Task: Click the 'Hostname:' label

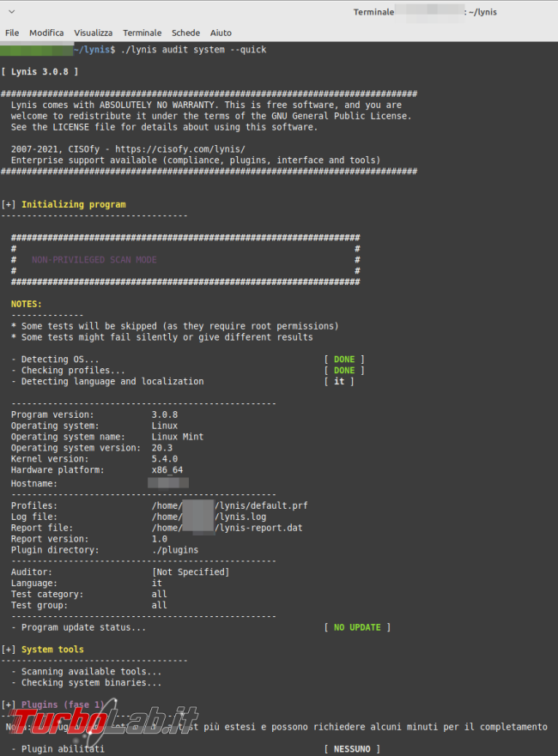Action: pyautogui.click(x=34, y=484)
